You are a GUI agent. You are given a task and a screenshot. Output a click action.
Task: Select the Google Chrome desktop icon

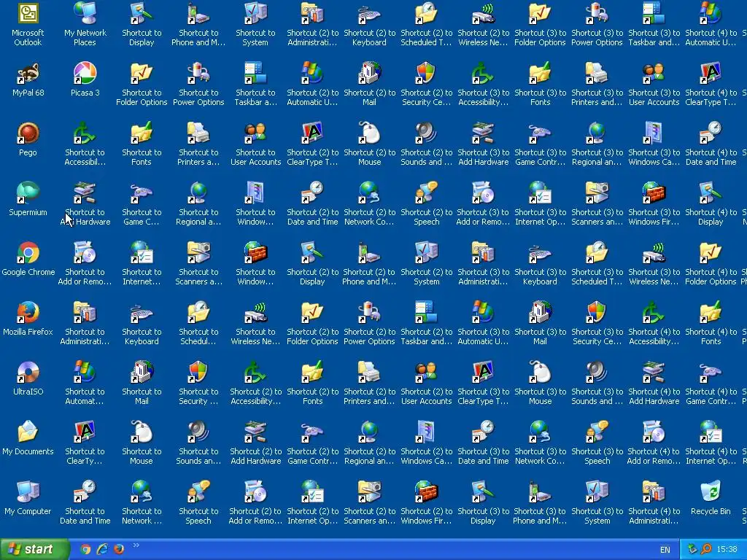tap(28, 259)
